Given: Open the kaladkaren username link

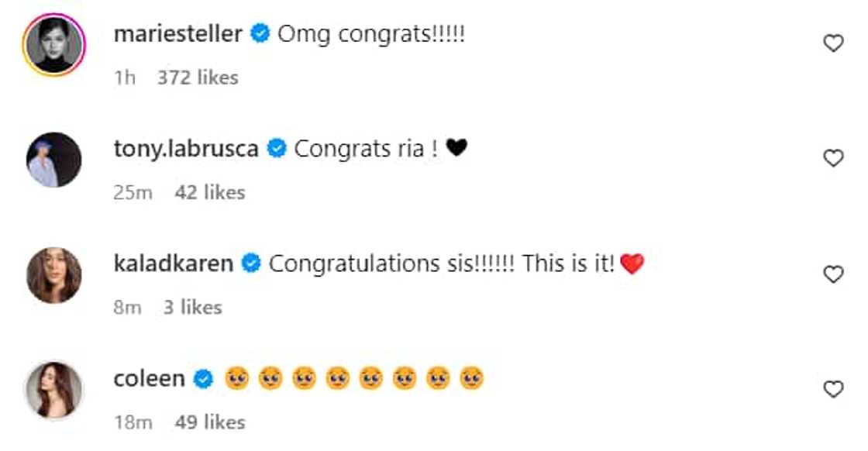Looking at the screenshot, I should [x=174, y=264].
